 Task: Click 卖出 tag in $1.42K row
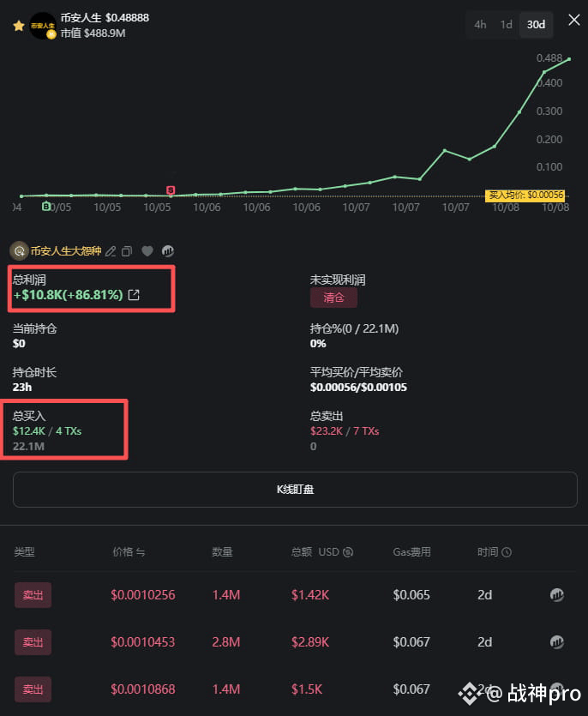33,595
